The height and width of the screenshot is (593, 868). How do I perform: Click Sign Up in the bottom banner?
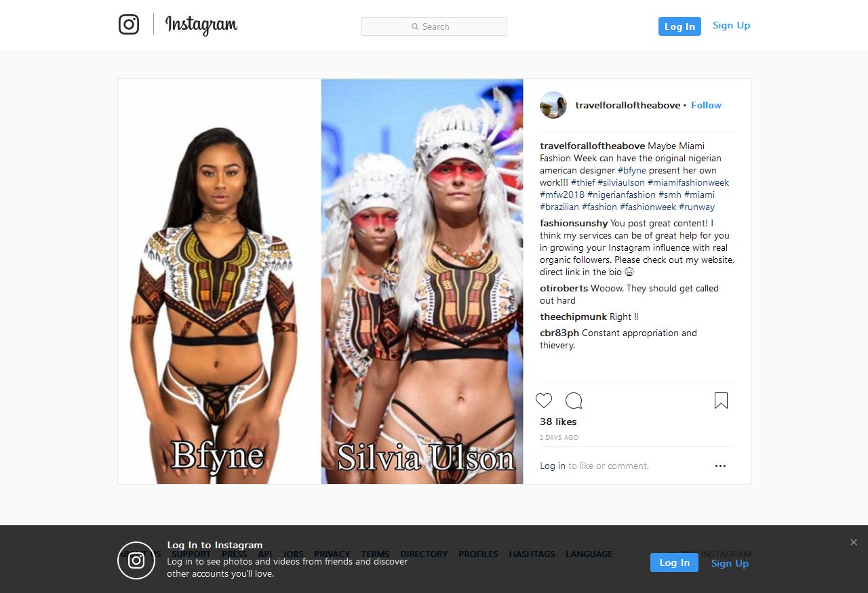pos(730,563)
